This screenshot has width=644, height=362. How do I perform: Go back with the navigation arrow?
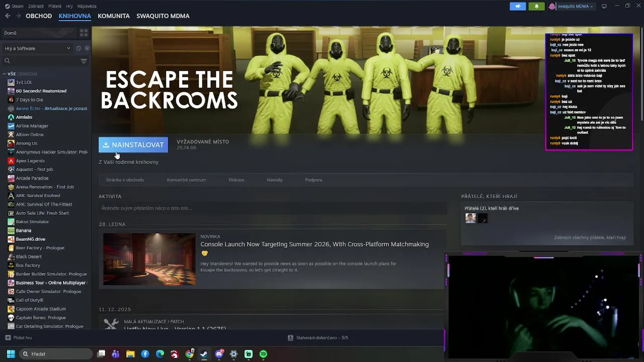[8, 16]
